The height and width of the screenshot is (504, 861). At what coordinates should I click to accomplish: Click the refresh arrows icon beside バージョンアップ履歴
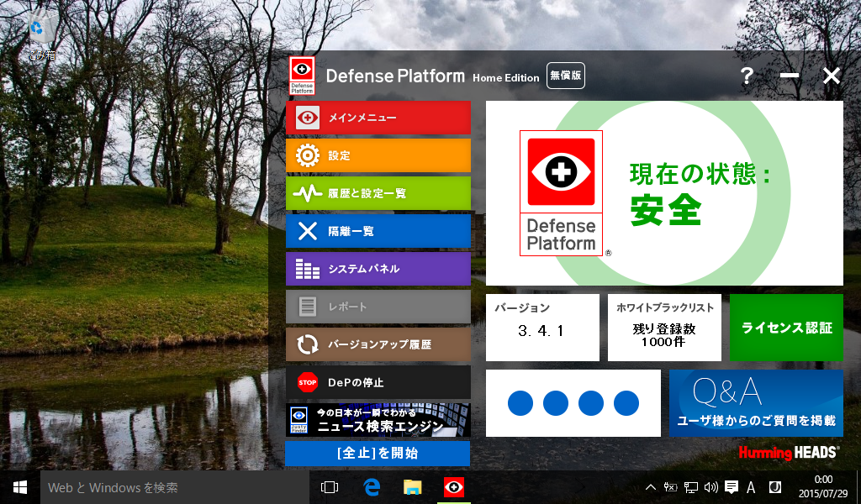click(308, 344)
